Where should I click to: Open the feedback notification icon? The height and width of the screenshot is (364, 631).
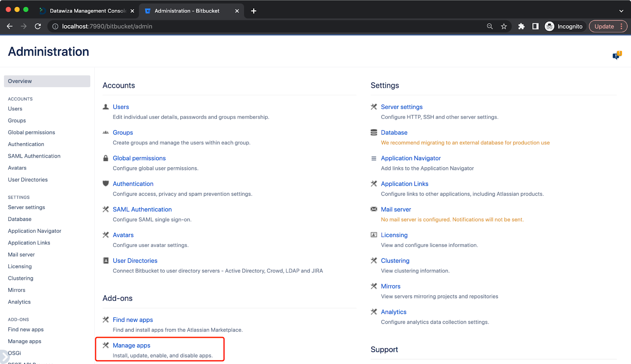click(x=617, y=56)
